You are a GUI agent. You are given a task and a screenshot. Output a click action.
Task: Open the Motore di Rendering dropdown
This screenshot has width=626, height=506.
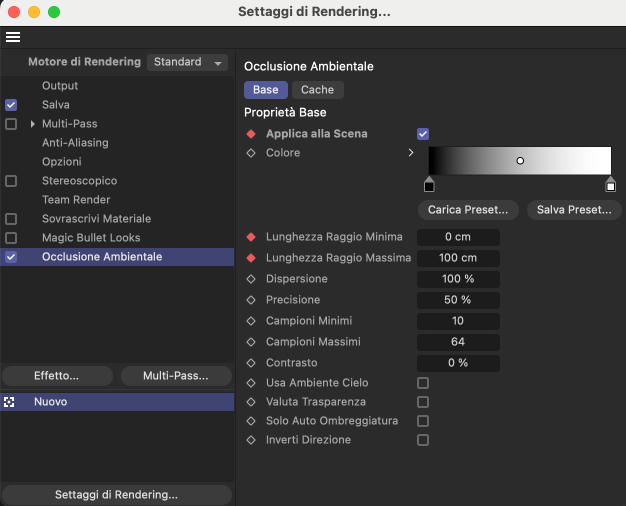(x=187, y=62)
